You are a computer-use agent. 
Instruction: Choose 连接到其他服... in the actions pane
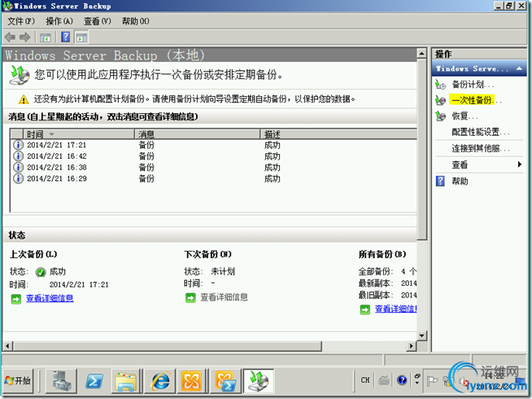tap(481, 148)
